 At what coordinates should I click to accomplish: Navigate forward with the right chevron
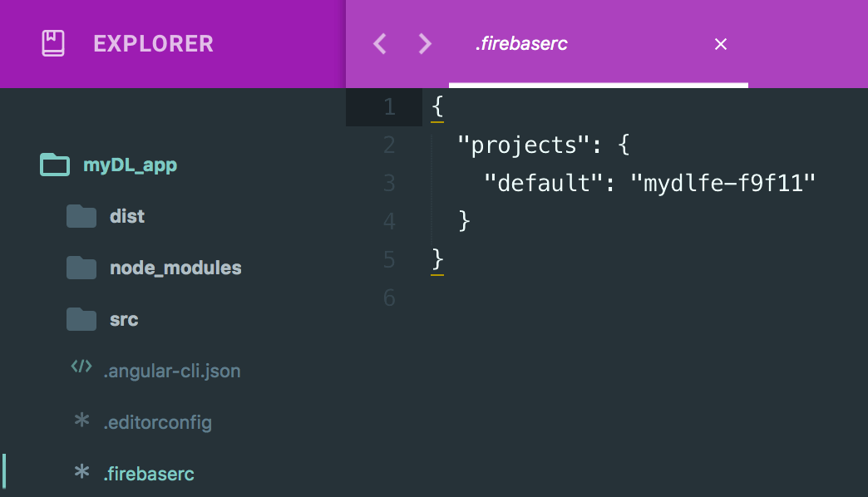[425, 44]
